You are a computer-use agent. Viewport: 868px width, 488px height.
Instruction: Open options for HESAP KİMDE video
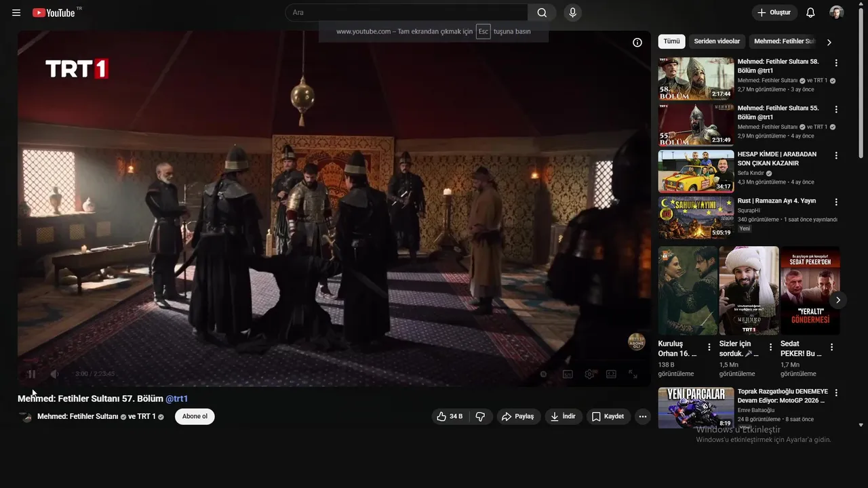point(836,155)
